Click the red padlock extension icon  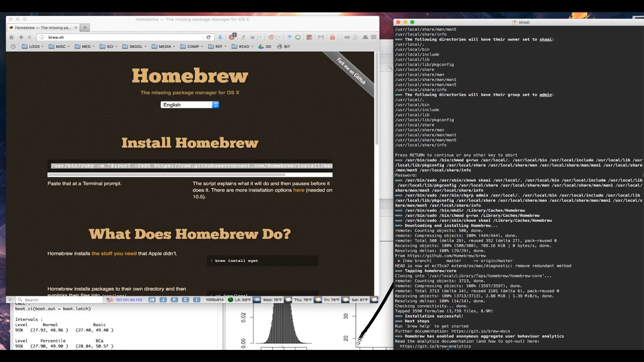point(332,37)
